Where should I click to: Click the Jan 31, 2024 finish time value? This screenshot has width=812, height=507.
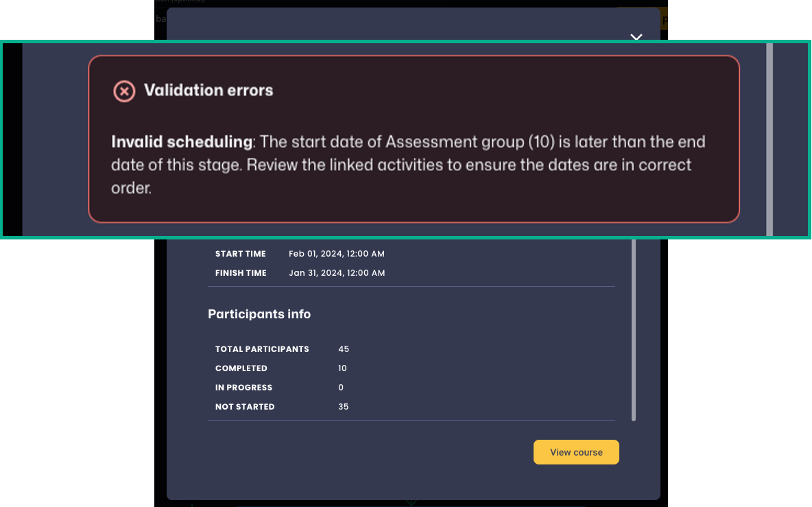pyautogui.click(x=337, y=273)
